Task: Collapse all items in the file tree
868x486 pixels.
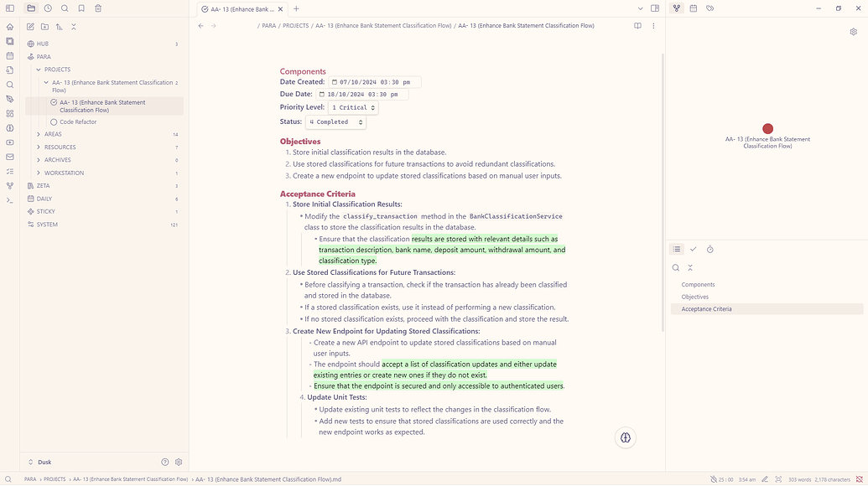Action: click(x=73, y=26)
